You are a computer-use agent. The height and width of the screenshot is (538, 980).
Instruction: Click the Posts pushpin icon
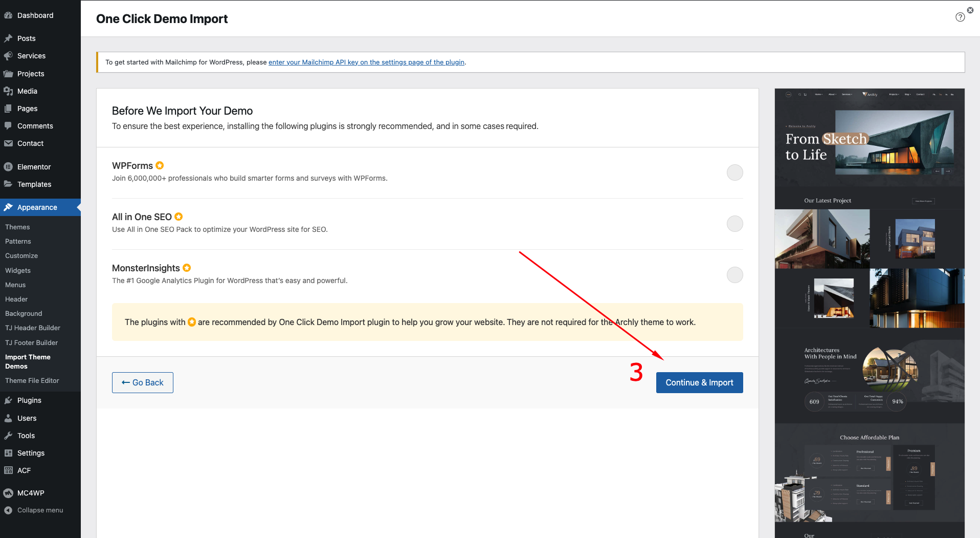tap(8, 38)
